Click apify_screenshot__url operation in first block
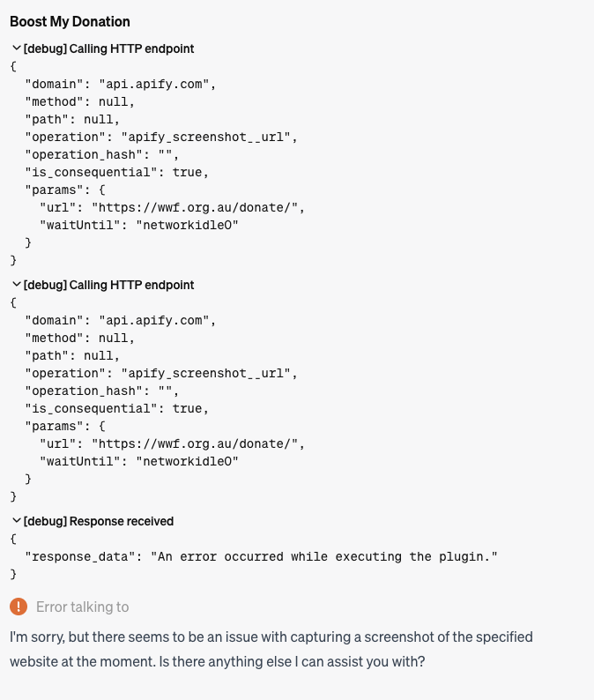The height and width of the screenshot is (700, 594). [206, 137]
